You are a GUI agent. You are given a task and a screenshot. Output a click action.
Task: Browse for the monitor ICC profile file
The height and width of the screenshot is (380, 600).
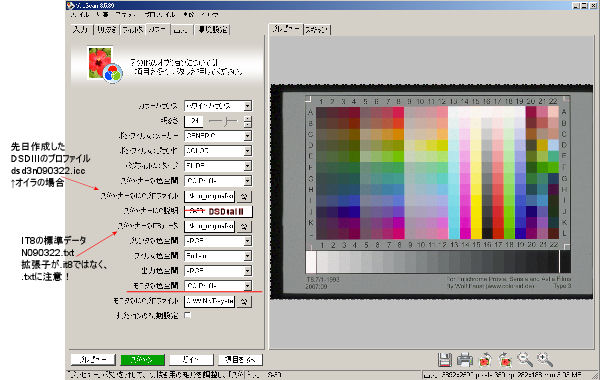[x=244, y=301]
